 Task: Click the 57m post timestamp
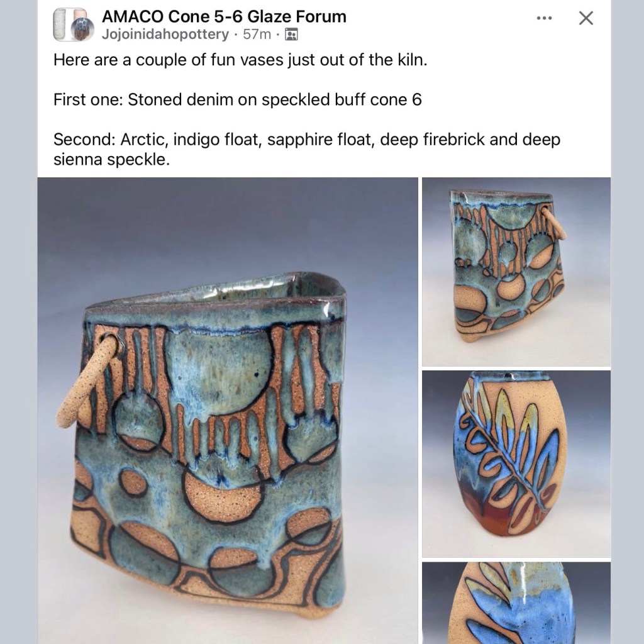point(257,35)
